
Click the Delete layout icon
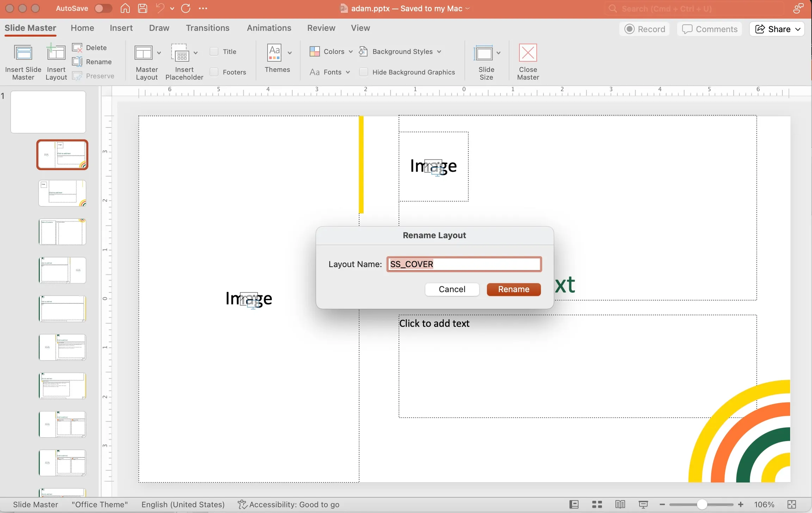click(77, 48)
